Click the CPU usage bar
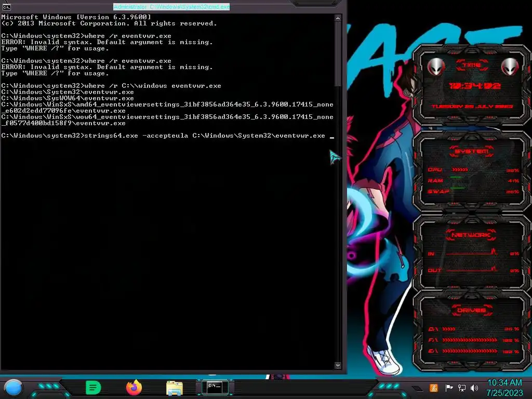The width and height of the screenshot is (532, 399). [x=460, y=169]
